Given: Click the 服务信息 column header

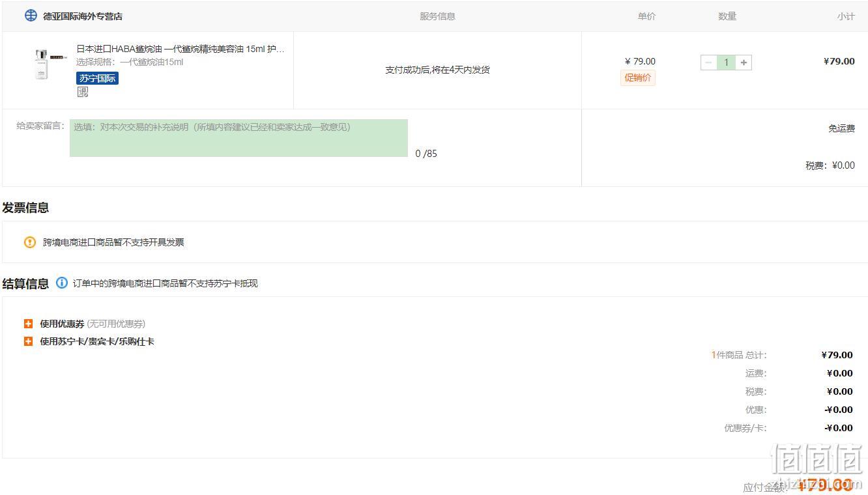Looking at the screenshot, I should pos(437,16).
